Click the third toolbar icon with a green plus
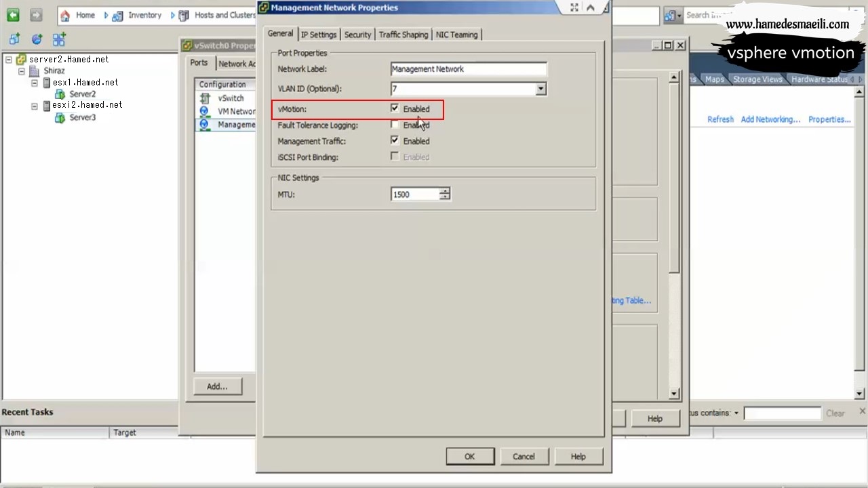 59,39
